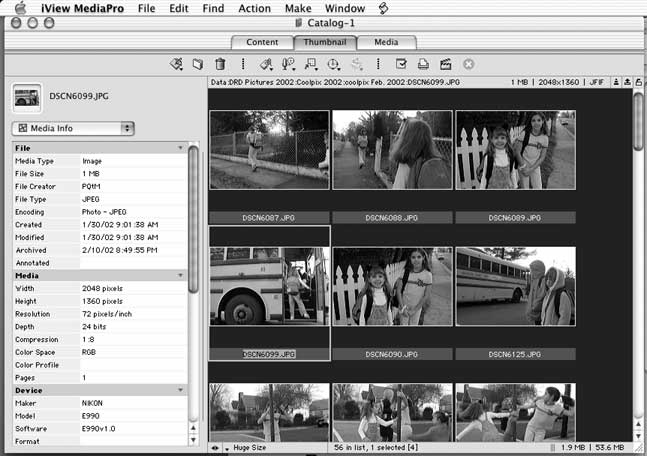Open the tag/annotate tool dropdown icon
Screen dimensions: 647x456
pyautogui.click(x=266, y=64)
